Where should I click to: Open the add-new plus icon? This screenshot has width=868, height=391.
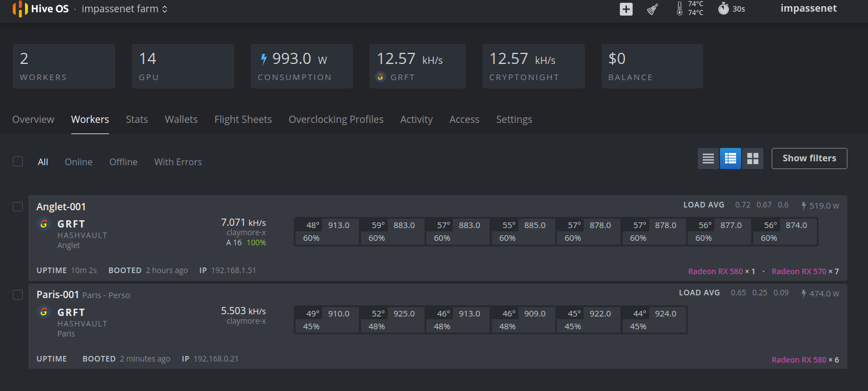click(626, 9)
